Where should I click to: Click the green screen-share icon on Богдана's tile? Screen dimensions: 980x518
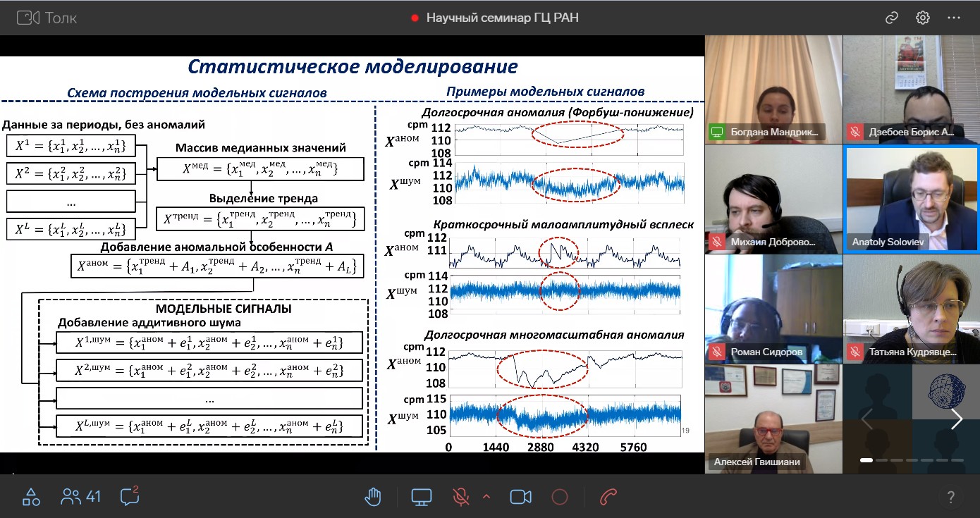(718, 131)
